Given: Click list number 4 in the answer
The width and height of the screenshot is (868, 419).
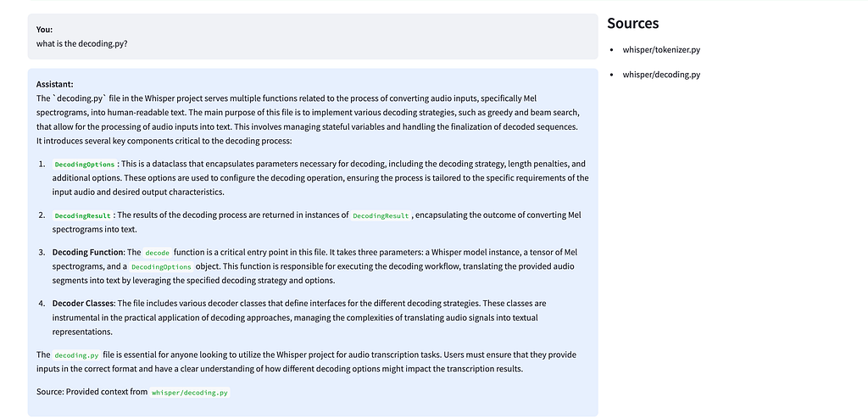Looking at the screenshot, I should (x=42, y=304).
